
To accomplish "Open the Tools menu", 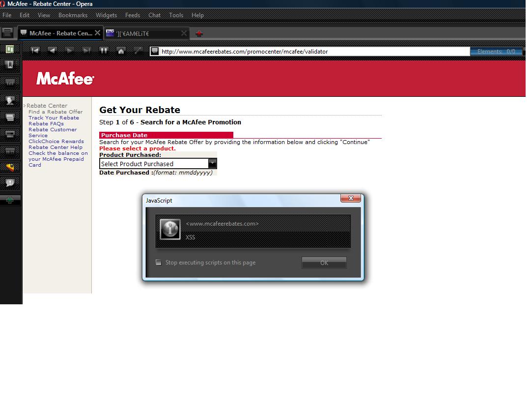I will (176, 15).
